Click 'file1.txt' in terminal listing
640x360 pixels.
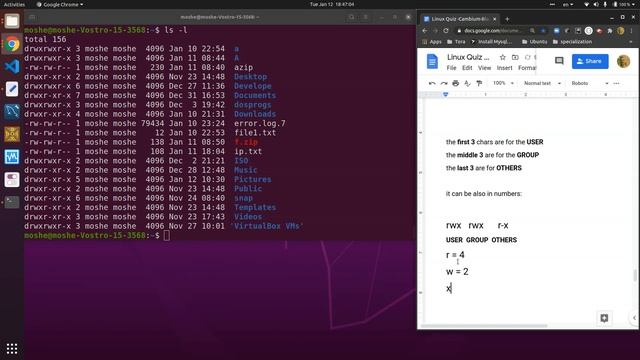[x=255, y=133]
